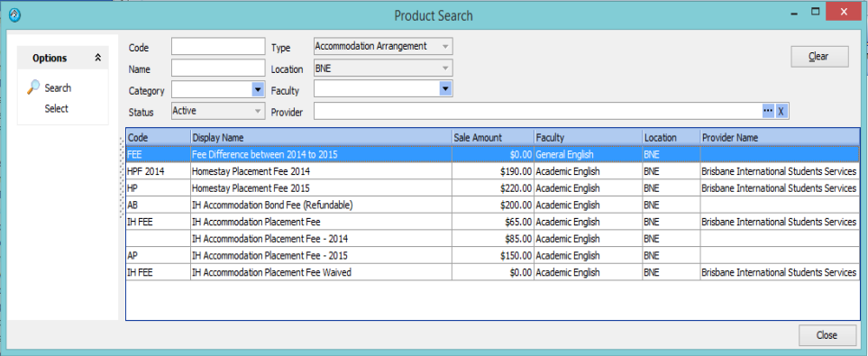Click the app icon in title bar

tap(15, 15)
